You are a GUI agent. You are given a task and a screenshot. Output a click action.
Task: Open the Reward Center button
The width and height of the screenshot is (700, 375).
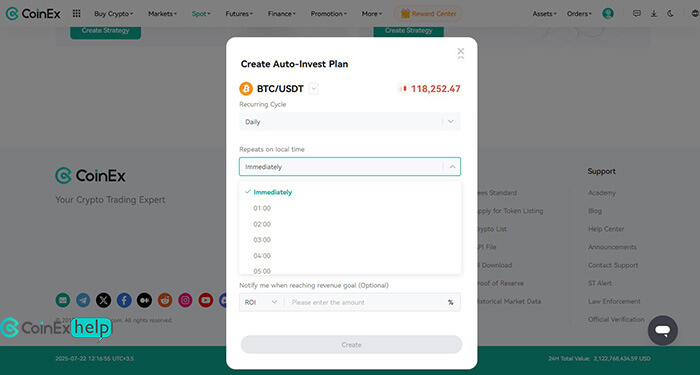point(428,14)
